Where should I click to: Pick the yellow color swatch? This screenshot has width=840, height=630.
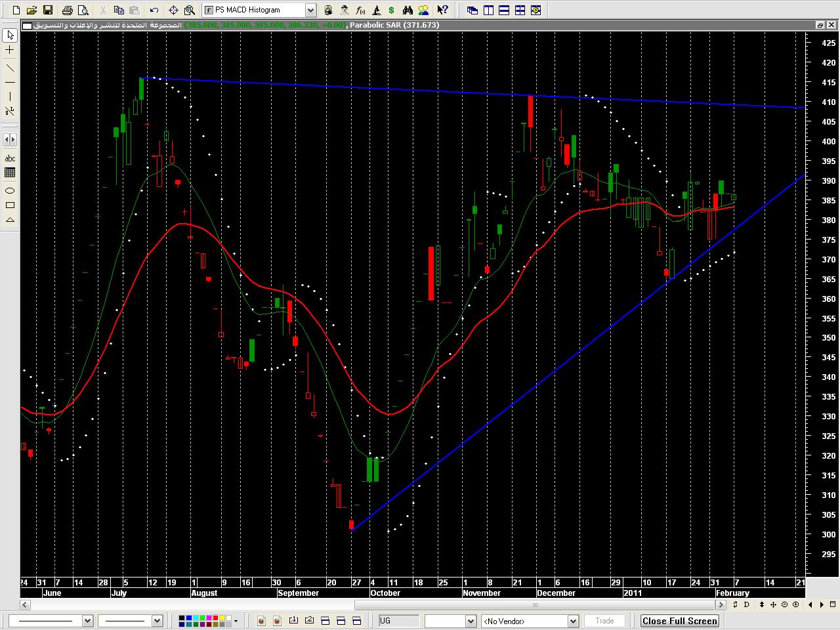coord(222,618)
